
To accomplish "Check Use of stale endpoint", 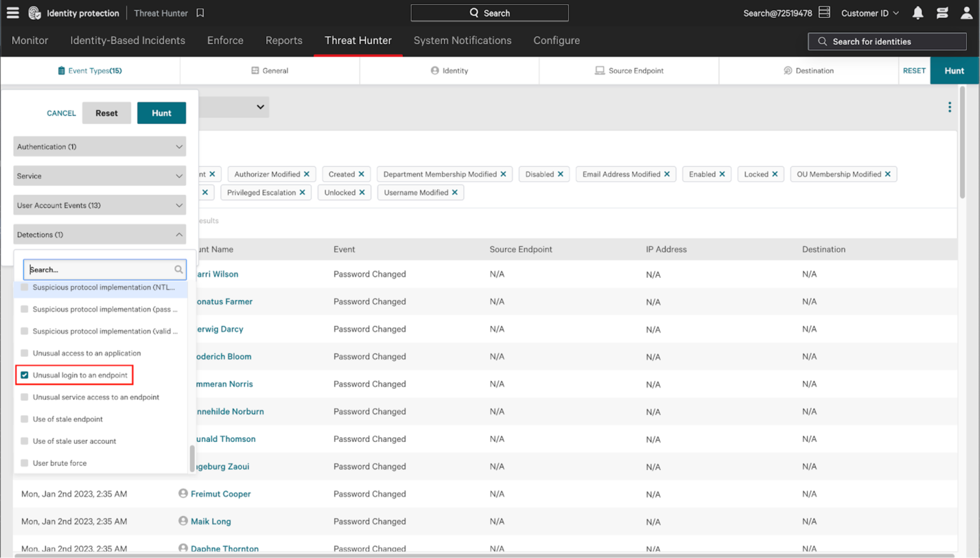I will [x=25, y=419].
